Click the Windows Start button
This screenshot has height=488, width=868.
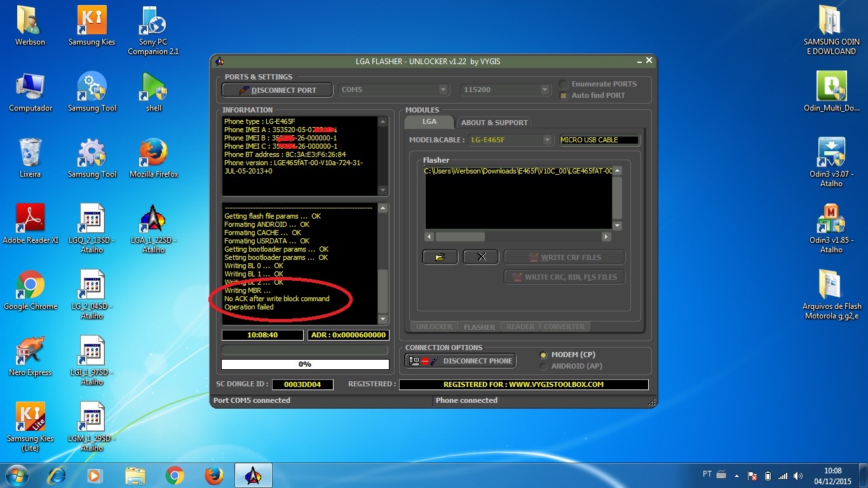point(17,475)
